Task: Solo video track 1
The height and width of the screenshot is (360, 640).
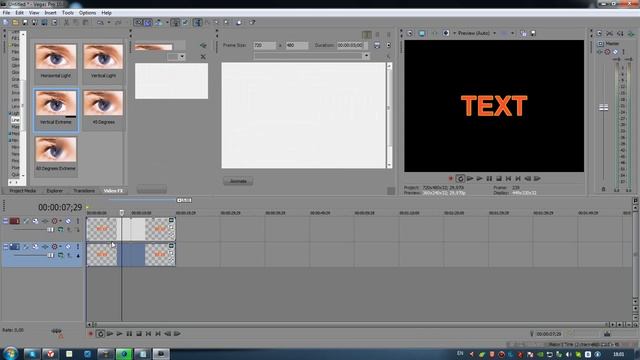Action: [78, 221]
